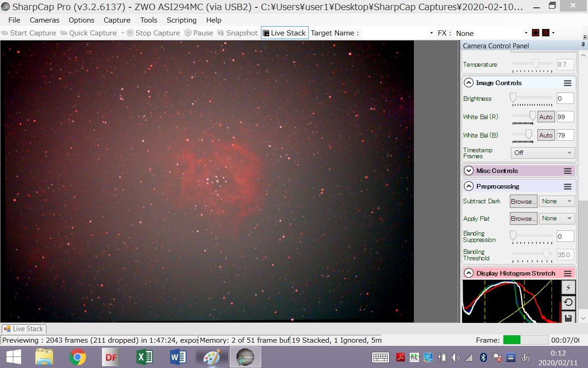Image resolution: width=588 pixels, height=368 pixels.
Task: Open Windows Start menu
Action: [14, 357]
